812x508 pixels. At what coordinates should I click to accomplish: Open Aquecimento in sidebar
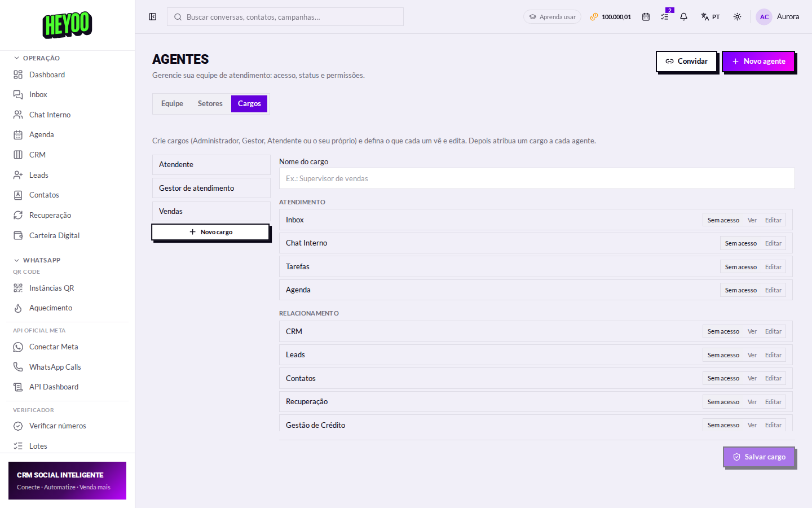click(68, 308)
